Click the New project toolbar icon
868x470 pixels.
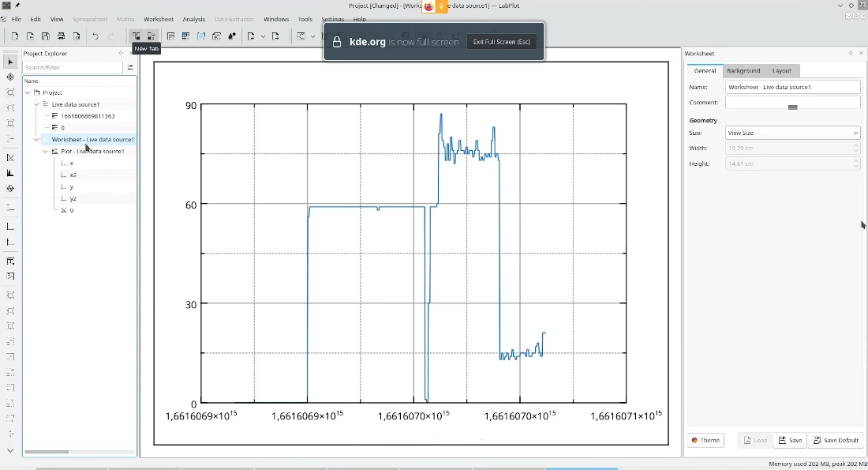pos(15,36)
